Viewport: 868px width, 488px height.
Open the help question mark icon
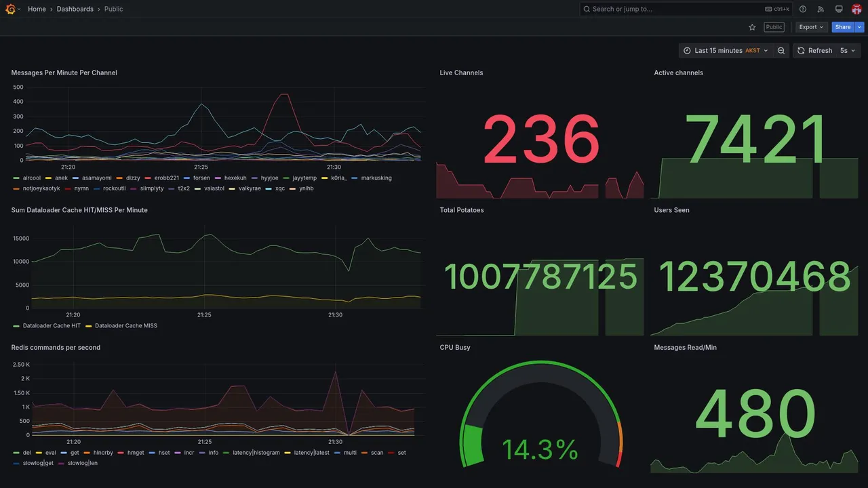click(x=803, y=9)
